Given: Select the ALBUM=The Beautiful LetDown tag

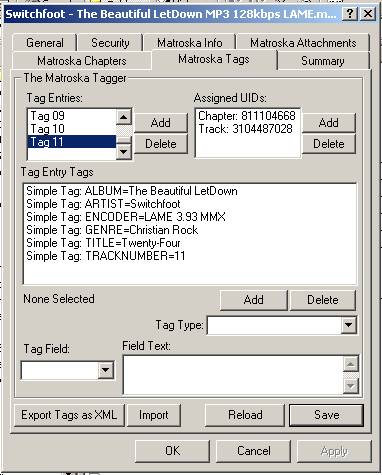Looking at the screenshot, I should click(x=132, y=191).
